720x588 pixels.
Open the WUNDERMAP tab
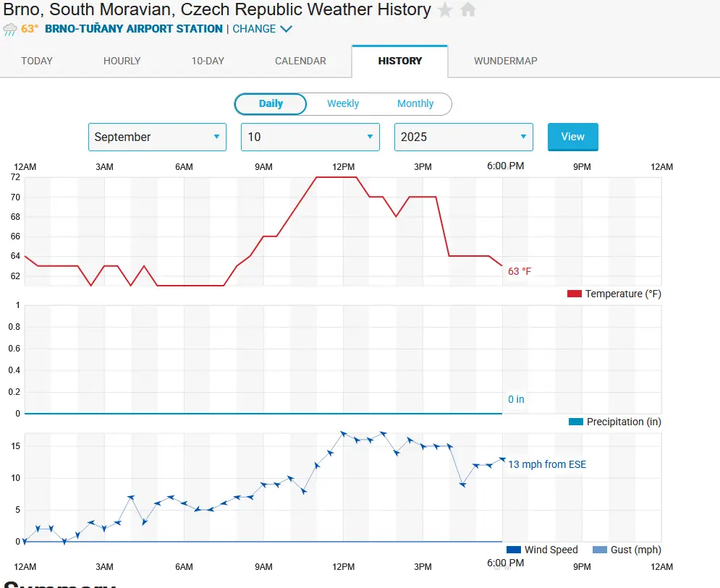[x=506, y=61]
